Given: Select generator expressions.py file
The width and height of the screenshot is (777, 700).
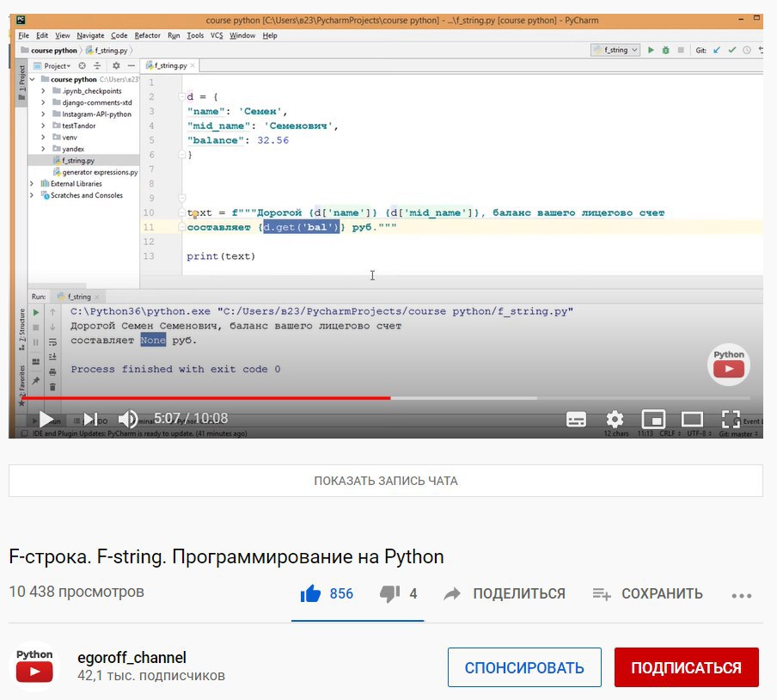Looking at the screenshot, I should tap(95, 172).
